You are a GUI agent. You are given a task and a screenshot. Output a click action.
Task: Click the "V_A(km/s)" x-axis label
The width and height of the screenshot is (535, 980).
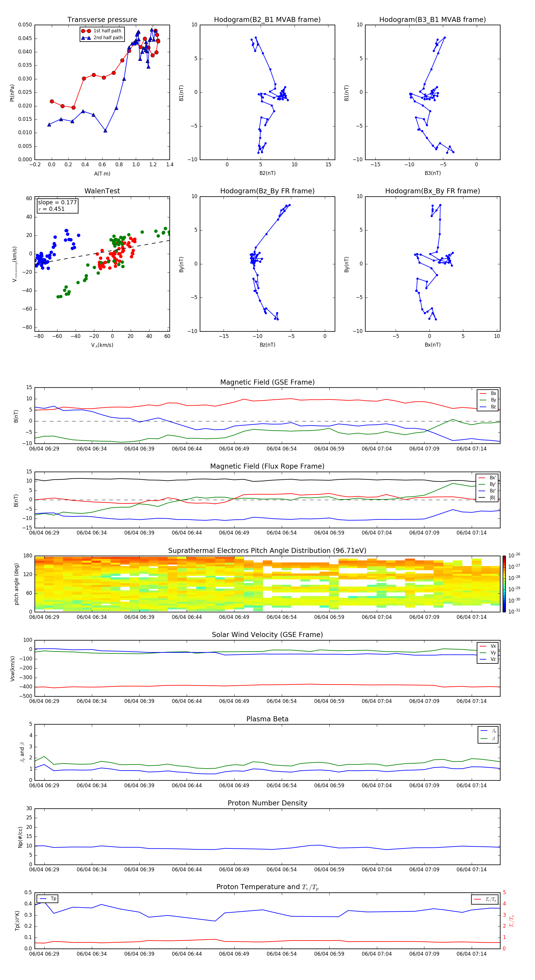pos(102,345)
